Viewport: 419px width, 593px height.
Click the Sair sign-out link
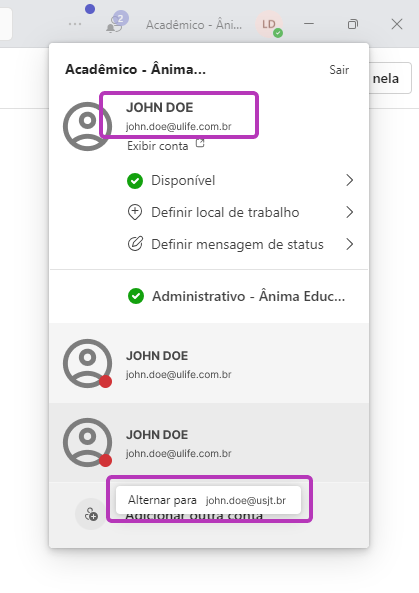pyautogui.click(x=339, y=70)
